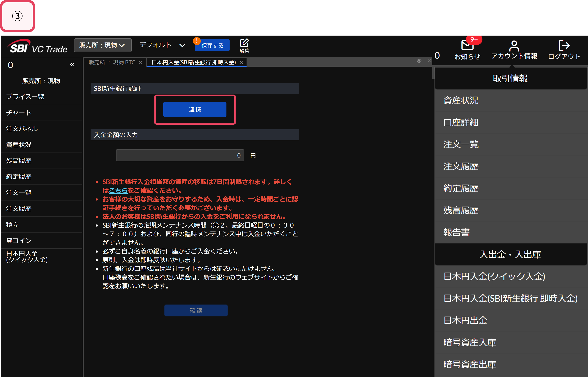
Task: Focus the deposit amount input field
Action: pyautogui.click(x=180, y=155)
